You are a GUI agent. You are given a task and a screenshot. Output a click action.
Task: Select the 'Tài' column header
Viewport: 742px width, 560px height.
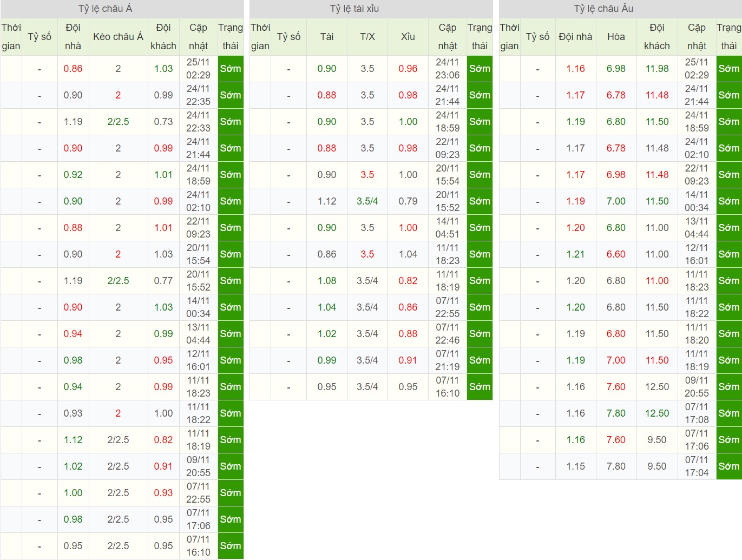(x=327, y=37)
